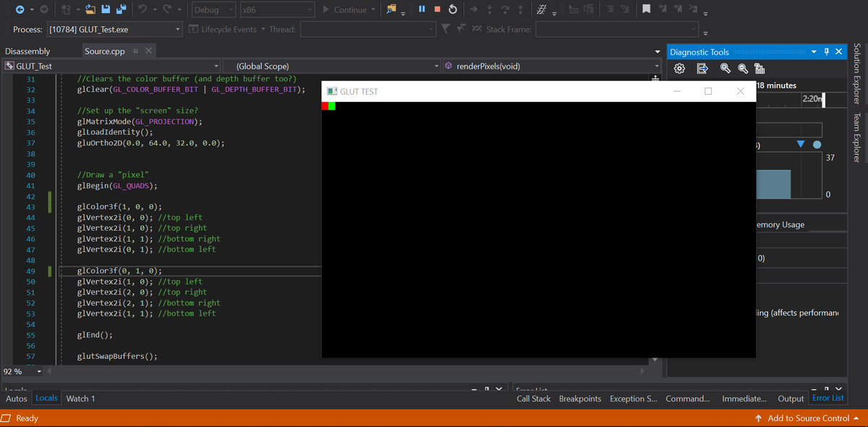Save the current file with the disk icon

[x=106, y=10]
